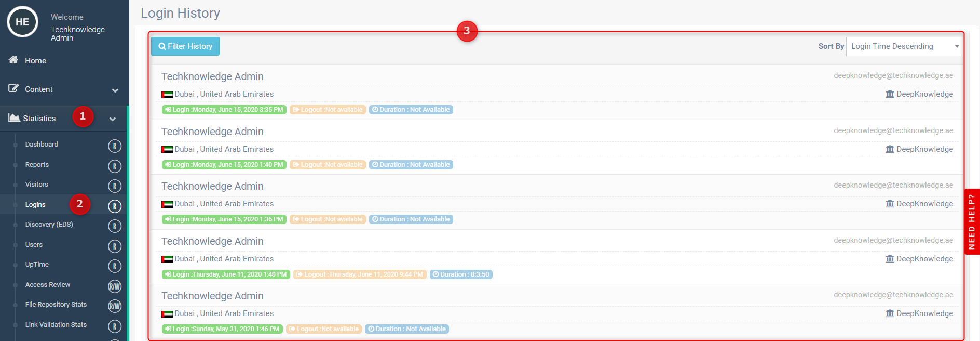Image resolution: width=980 pixels, height=341 pixels.
Task: Click the Filter History button
Action: [x=185, y=46]
